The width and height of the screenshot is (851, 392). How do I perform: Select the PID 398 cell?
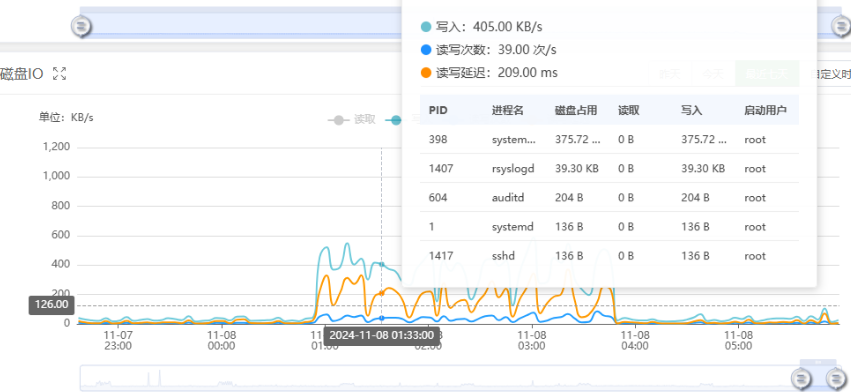[438, 140]
